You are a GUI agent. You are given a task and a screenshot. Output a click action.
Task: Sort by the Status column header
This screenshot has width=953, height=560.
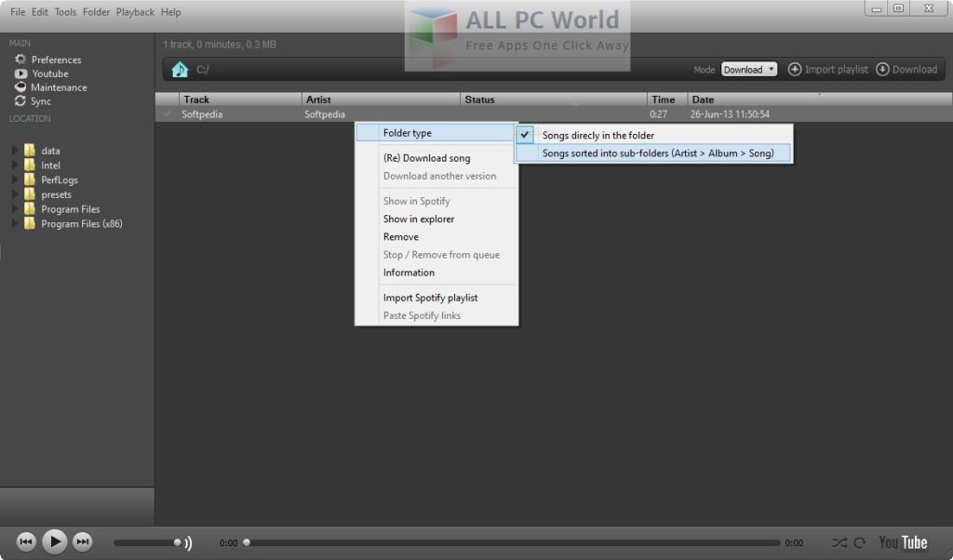click(553, 99)
